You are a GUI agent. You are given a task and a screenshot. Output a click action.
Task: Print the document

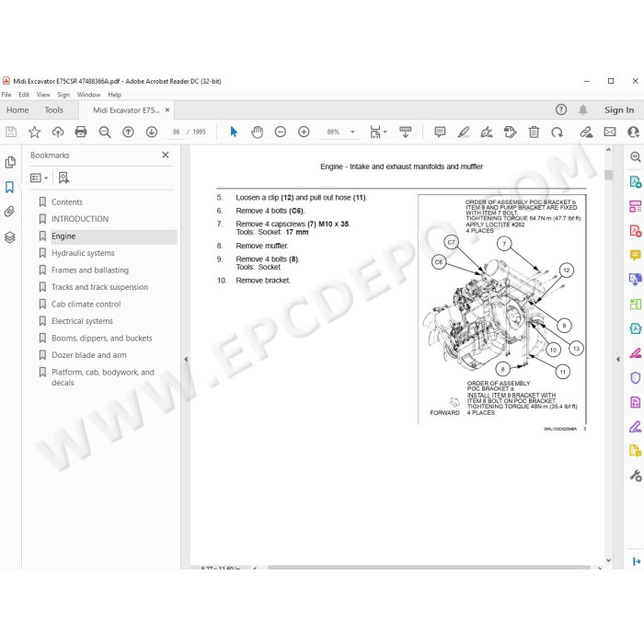pos(81,132)
